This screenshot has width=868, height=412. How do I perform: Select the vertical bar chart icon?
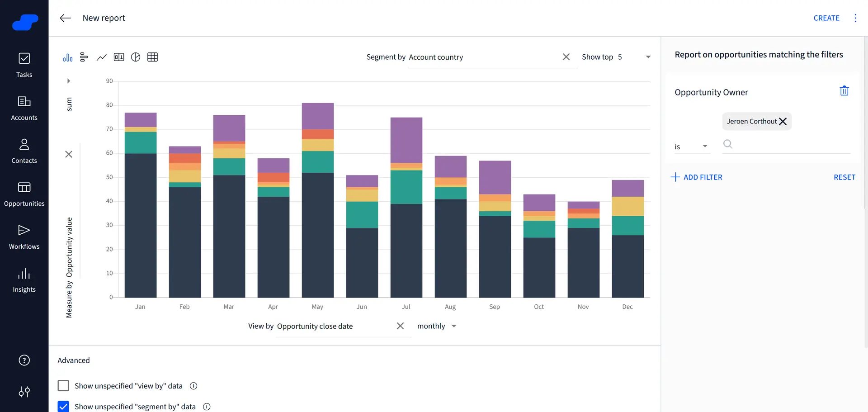coord(68,57)
